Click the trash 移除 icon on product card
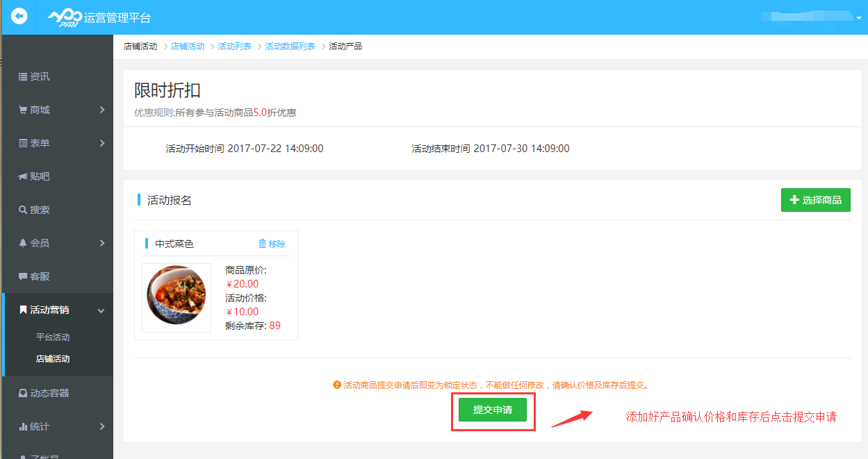Image resolution: width=868 pixels, height=459 pixels. coord(263,244)
